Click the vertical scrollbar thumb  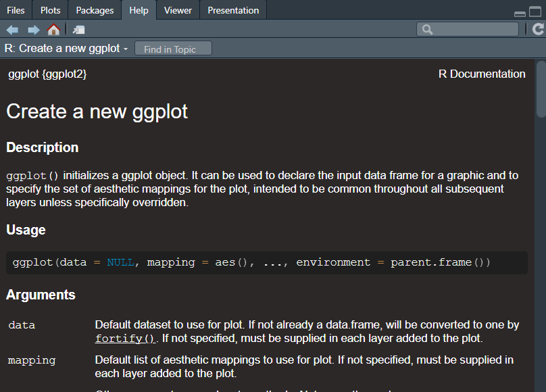pyautogui.click(x=541, y=89)
